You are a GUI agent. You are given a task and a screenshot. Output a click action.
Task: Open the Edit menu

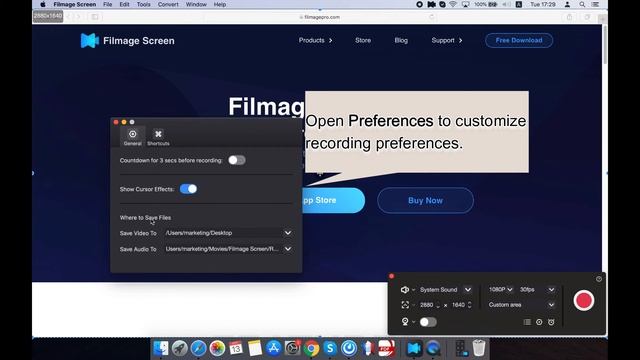(x=124, y=4)
